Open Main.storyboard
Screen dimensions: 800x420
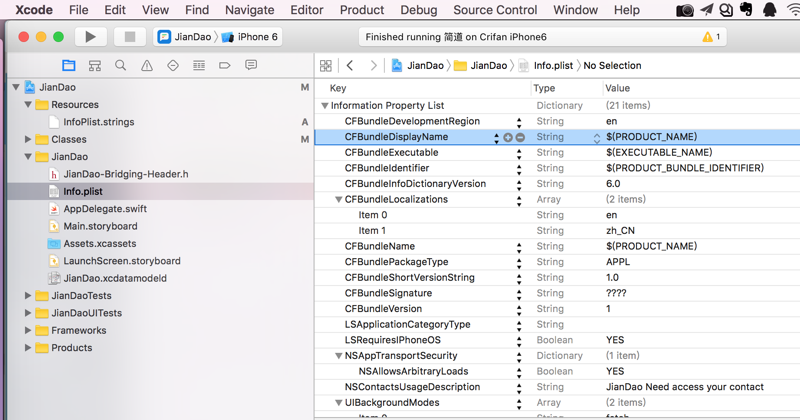tap(100, 226)
